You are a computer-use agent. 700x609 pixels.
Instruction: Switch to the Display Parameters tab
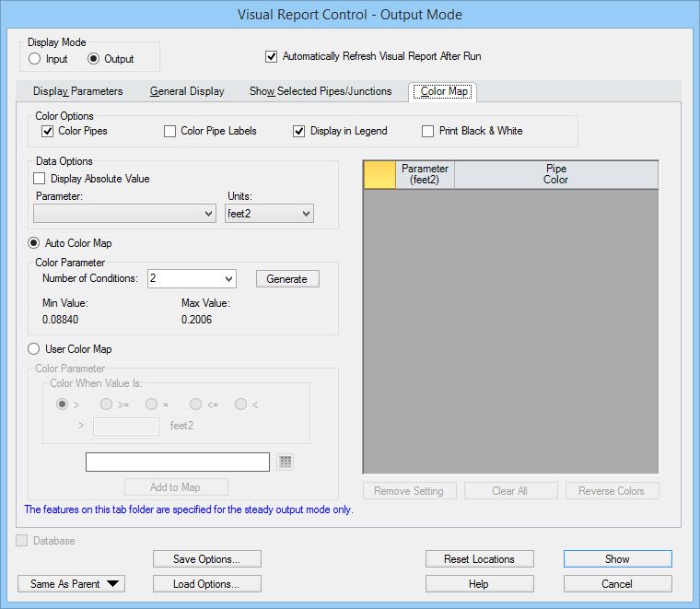click(77, 91)
